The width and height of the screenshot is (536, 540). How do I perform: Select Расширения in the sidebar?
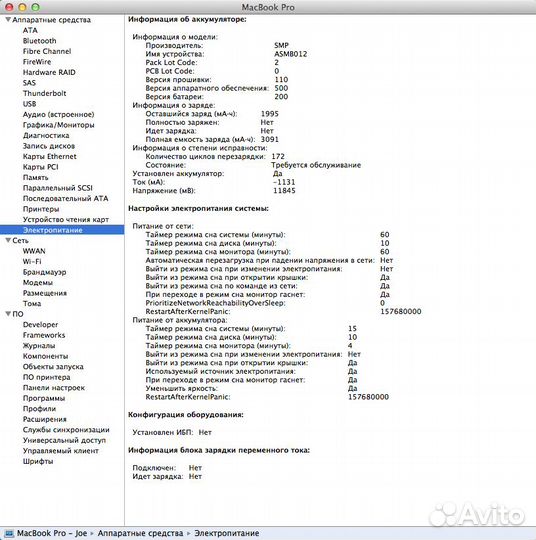(x=44, y=419)
